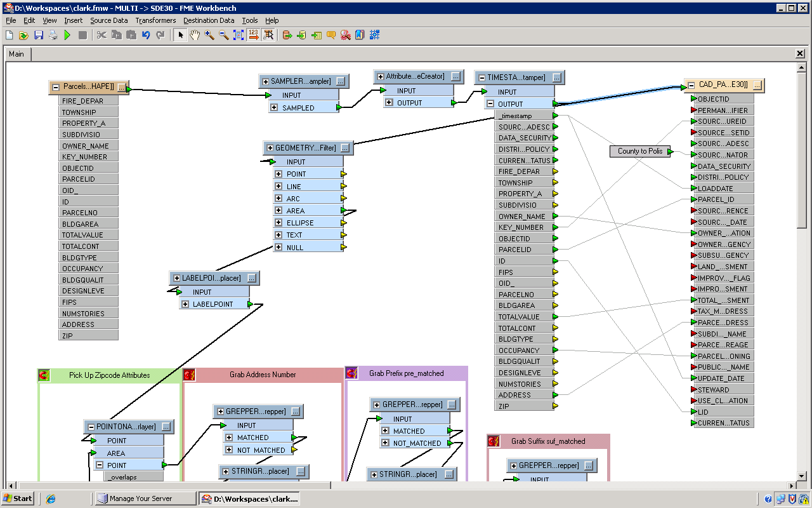Viewport: 812px width, 508px height.
Task: Click the Zoom Out magnifier icon
Action: point(224,36)
